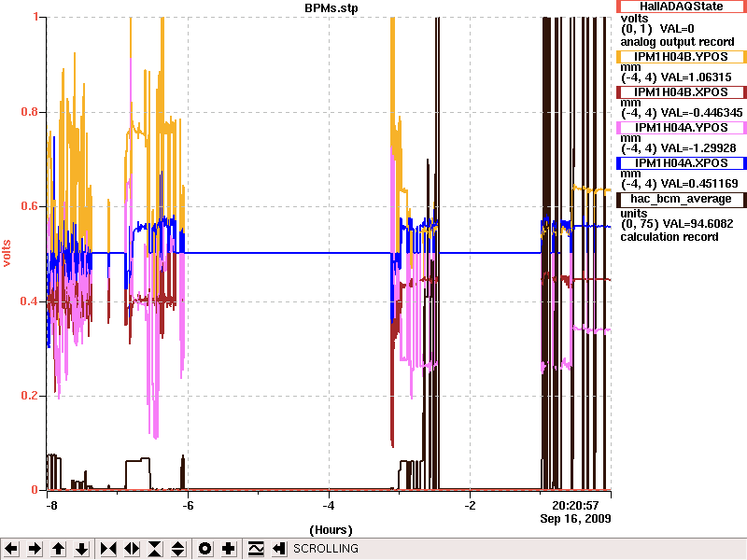The image size is (747, 560).
Task: Select the IPM1H04A.XPOS curve legend
Action: (682, 162)
